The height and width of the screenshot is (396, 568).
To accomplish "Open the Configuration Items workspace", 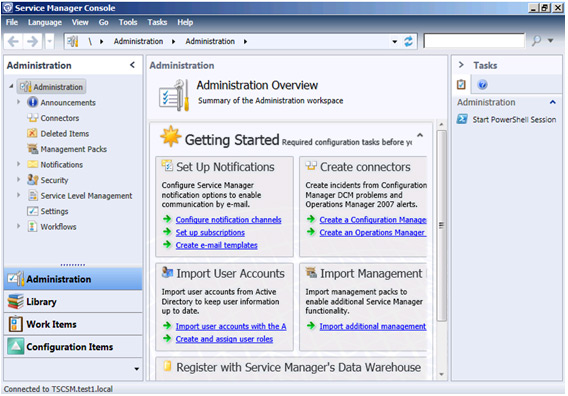I will 73,347.
